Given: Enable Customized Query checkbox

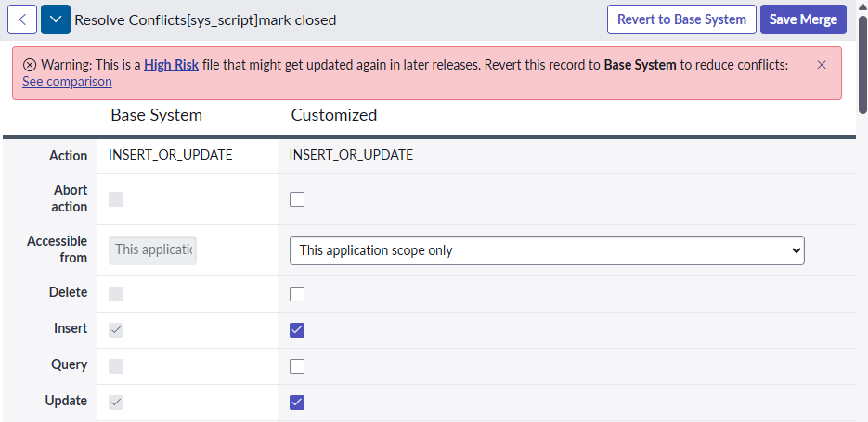Looking at the screenshot, I should 297,366.
